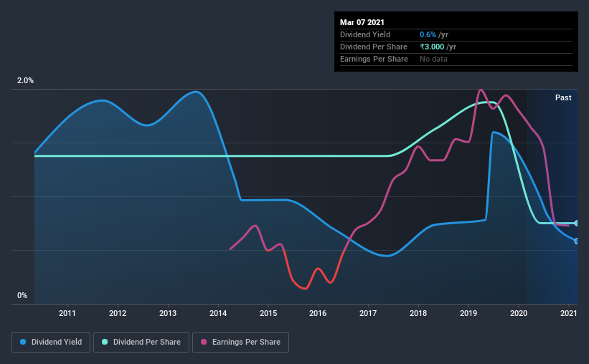The height and width of the screenshot is (364, 589).
Task: Select the 2021 label on the x-axis
Action: click(x=568, y=313)
